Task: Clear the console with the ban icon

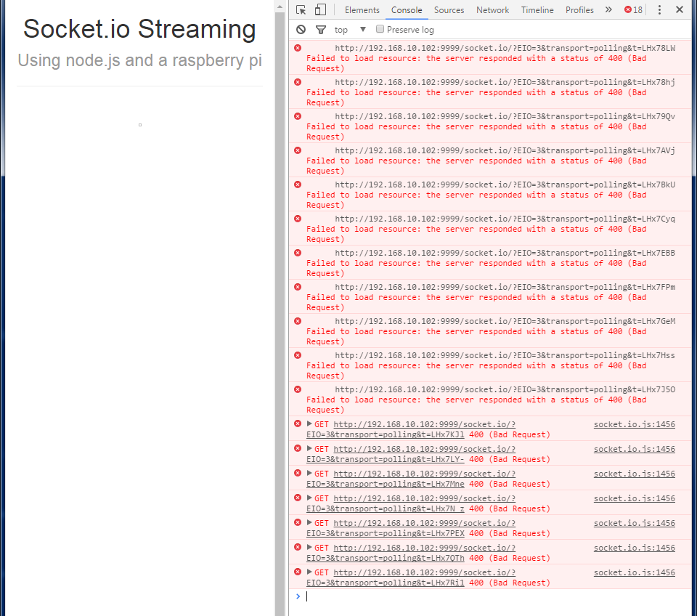Action: tap(301, 29)
